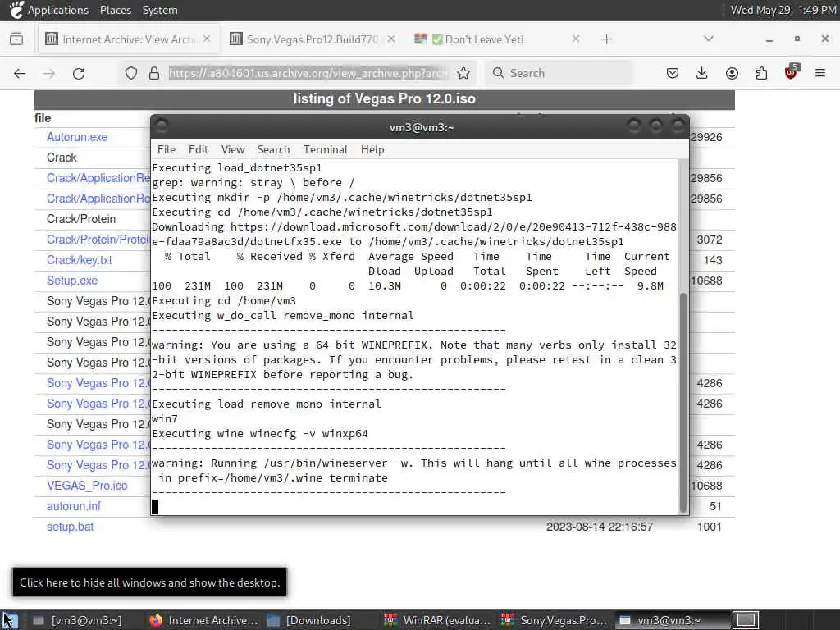Open the VEGAS_Pro.ico link
Viewport: 840px width, 630px height.
[x=87, y=486]
